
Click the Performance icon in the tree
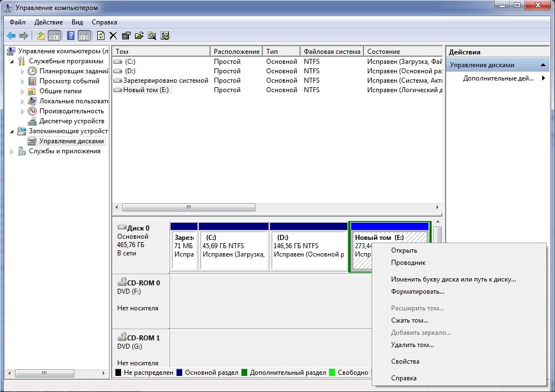tap(32, 111)
